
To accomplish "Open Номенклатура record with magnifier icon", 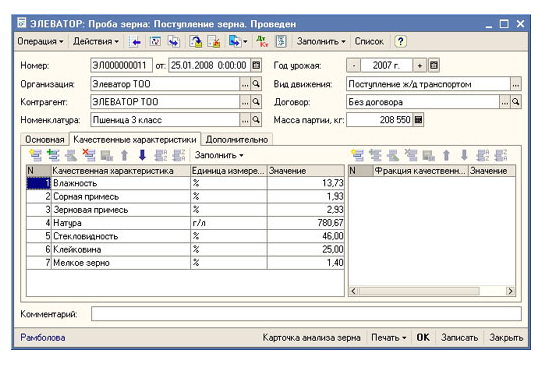I will (256, 120).
